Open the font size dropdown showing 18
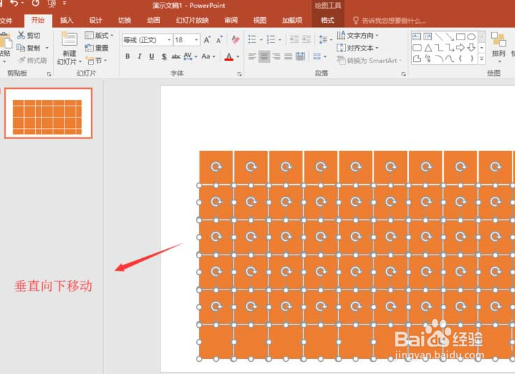Image resolution: width=515 pixels, height=374 pixels. [x=197, y=40]
